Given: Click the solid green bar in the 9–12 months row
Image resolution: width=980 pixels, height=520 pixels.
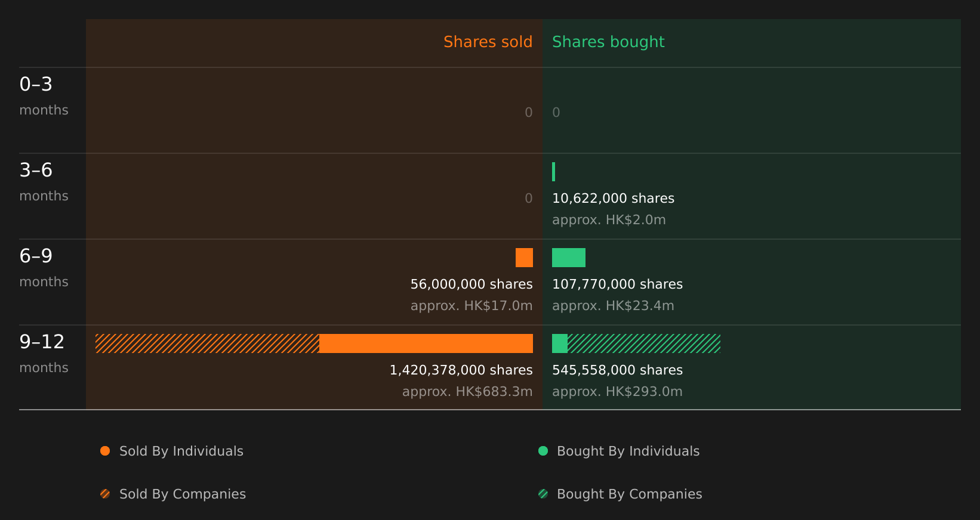Looking at the screenshot, I should [560, 343].
